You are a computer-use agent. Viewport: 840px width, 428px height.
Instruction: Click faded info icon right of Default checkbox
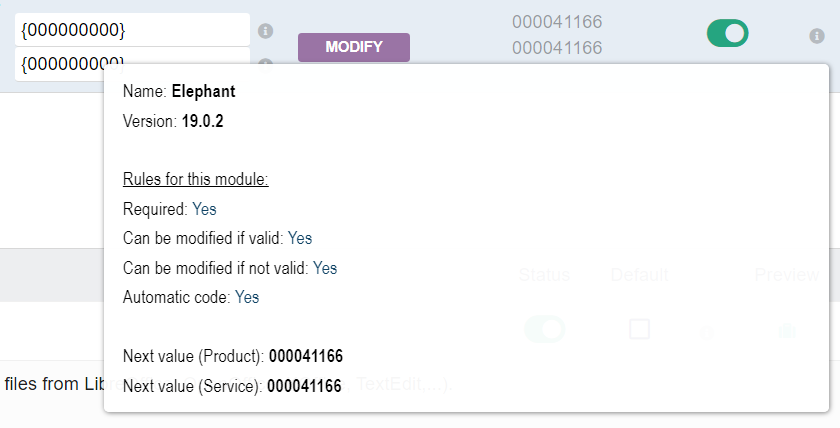708,331
